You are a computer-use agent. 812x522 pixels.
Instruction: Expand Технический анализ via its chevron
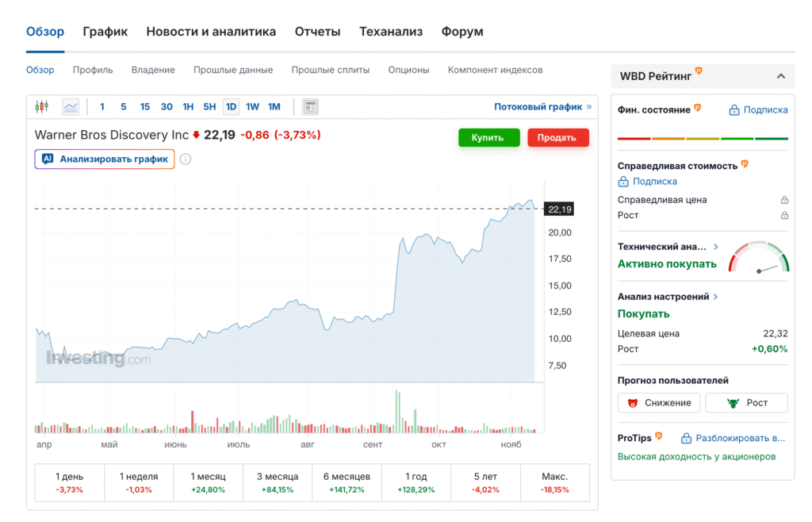716,247
